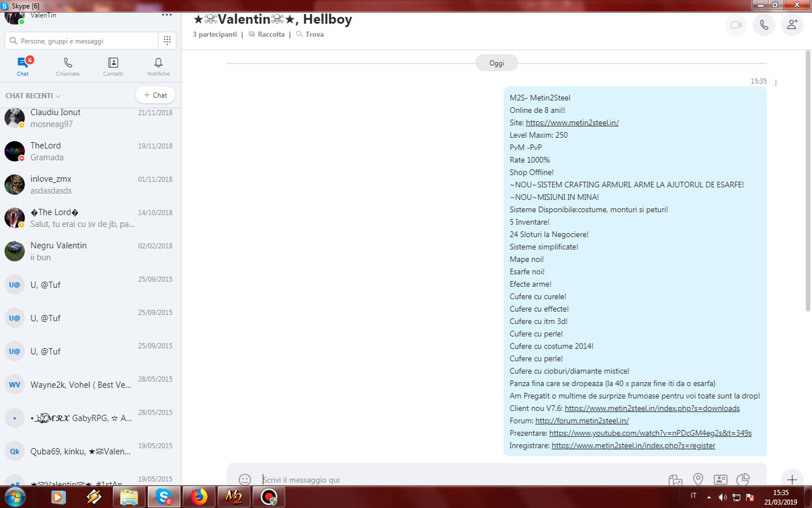Image resolution: width=812 pixels, height=508 pixels.
Task: Click the volume speaker tray icon
Action: (x=723, y=497)
